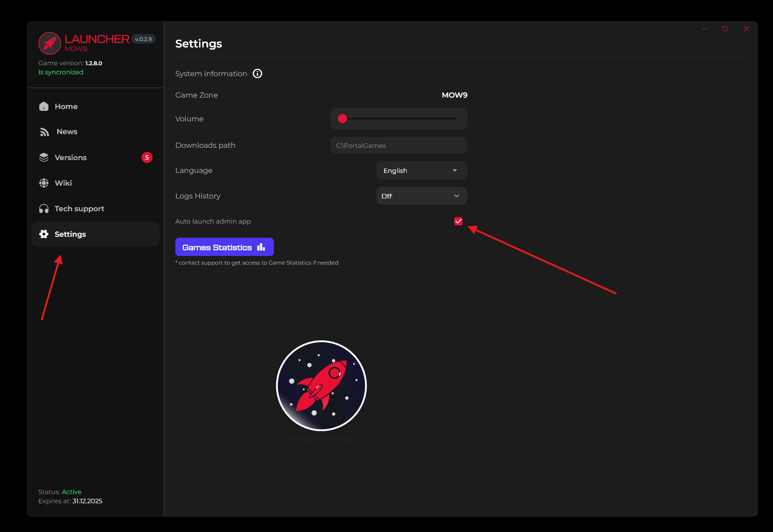Viewport: 773px width, 532px height.
Task: Expand the Logs History dropdown
Action: pyautogui.click(x=421, y=196)
